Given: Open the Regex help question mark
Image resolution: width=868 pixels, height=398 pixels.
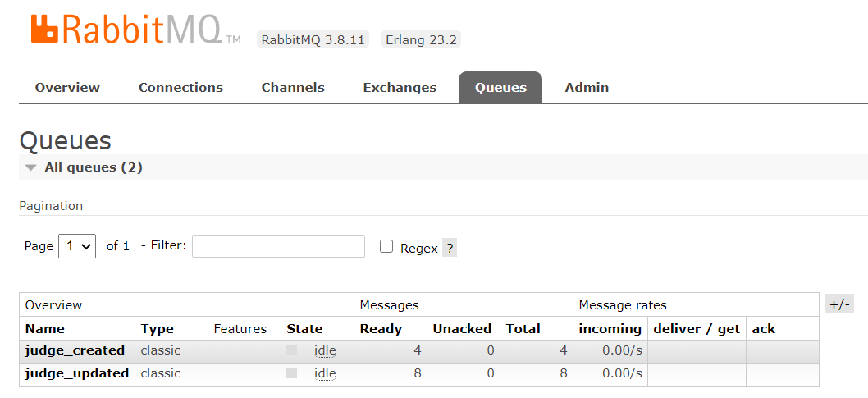Looking at the screenshot, I should (450, 248).
